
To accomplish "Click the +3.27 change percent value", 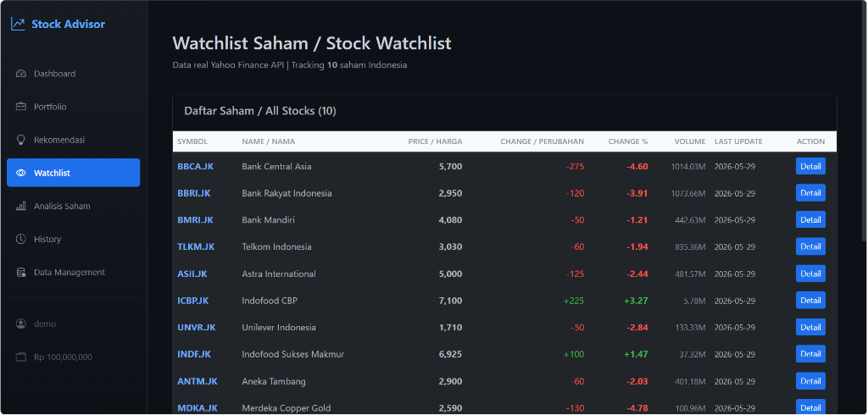I will (636, 301).
